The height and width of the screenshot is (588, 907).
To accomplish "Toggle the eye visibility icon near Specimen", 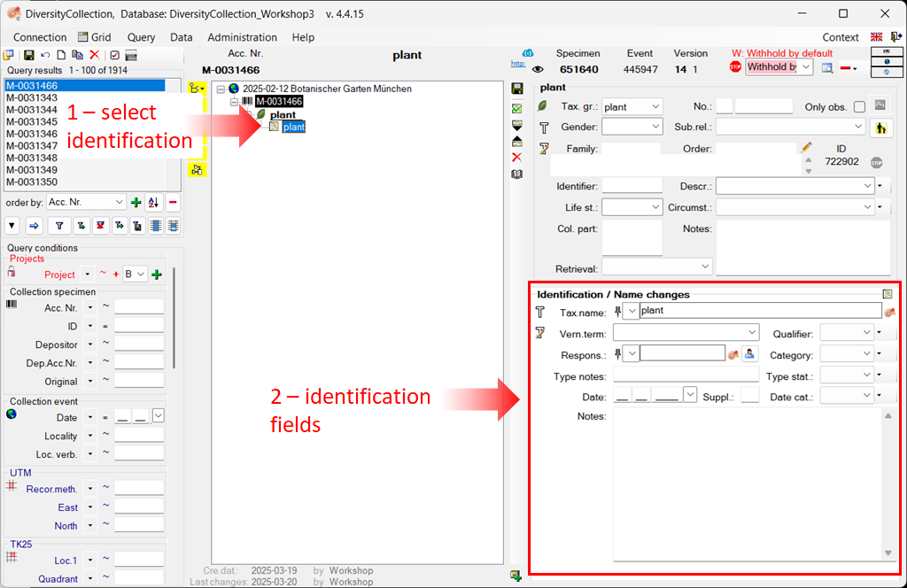I will coord(537,69).
